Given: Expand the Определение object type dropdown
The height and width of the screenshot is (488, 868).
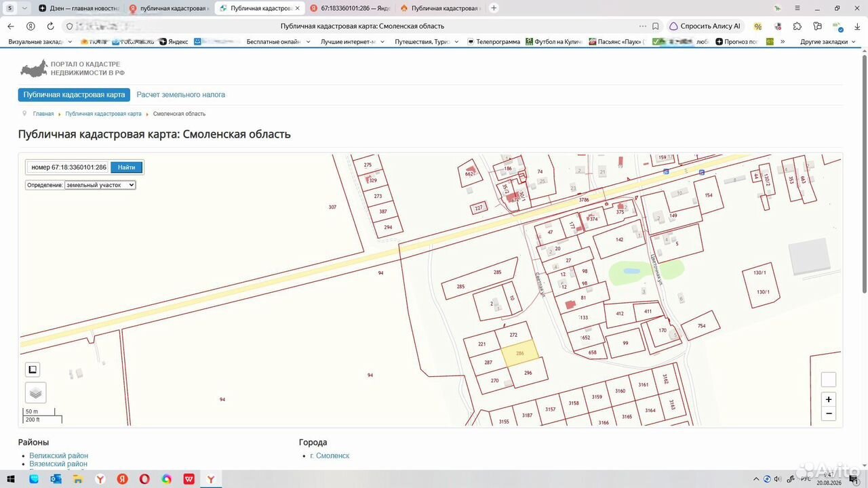Looking at the screenshot, I should click(x=100, y=185).
